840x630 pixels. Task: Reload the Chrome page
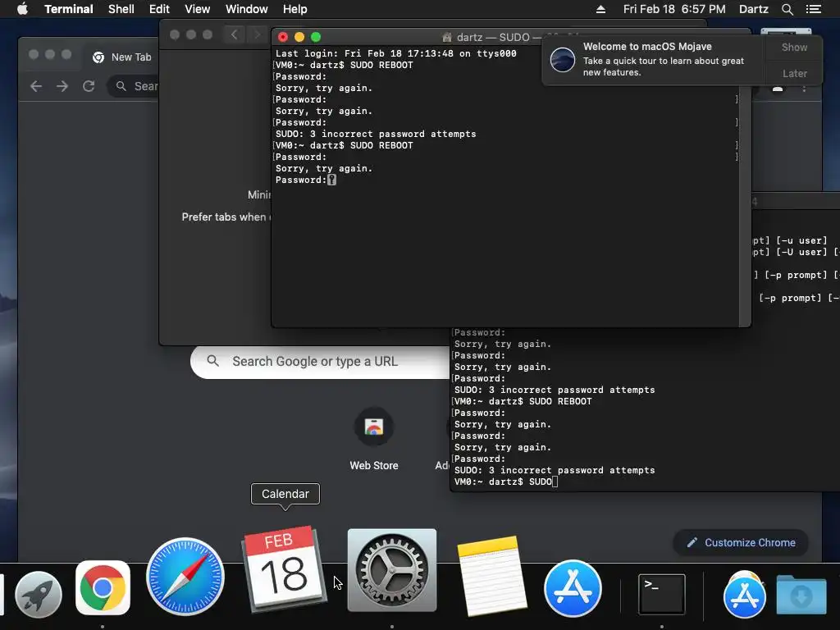coord(89,86)
